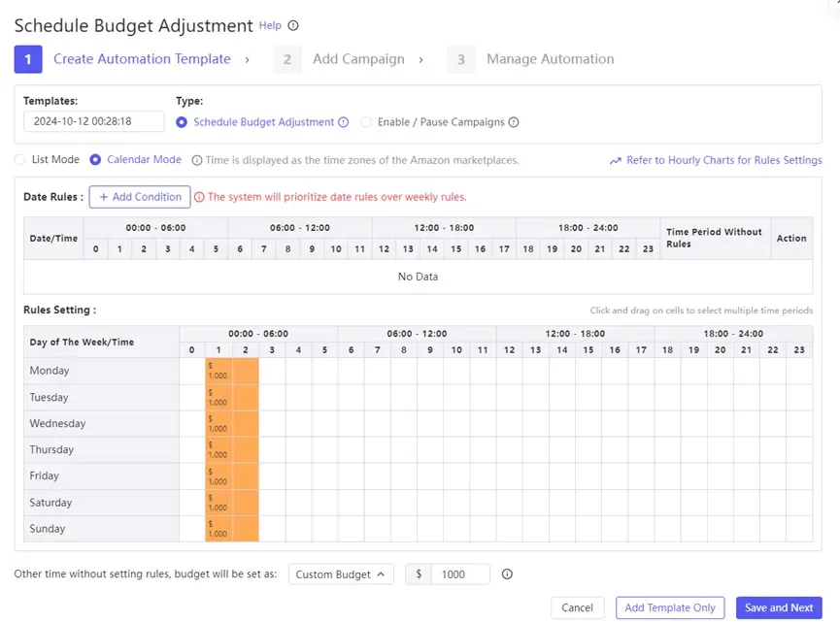The image size is (840, 622).
Task: Click the red warning icon by date rules note
Action: (x=199, y=197)
